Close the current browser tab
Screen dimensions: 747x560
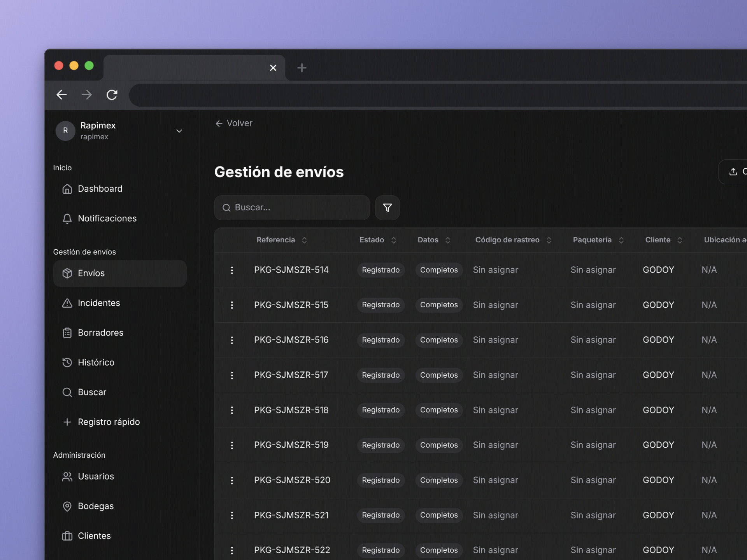[x=273, y=68]
